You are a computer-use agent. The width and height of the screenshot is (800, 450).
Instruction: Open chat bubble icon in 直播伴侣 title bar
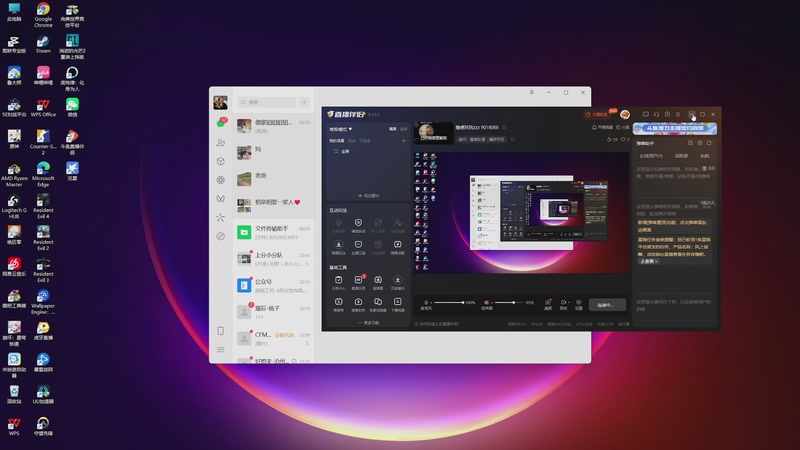point(645,115)
